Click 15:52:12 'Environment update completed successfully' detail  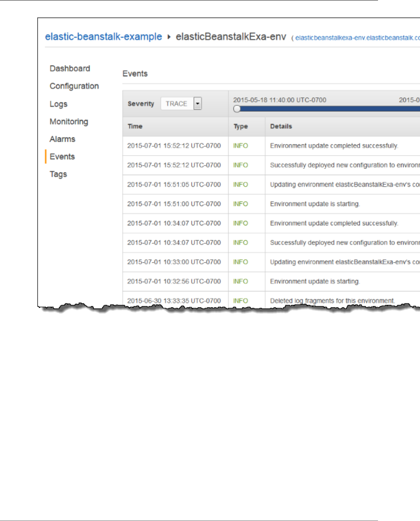click(x=334, y=146)
